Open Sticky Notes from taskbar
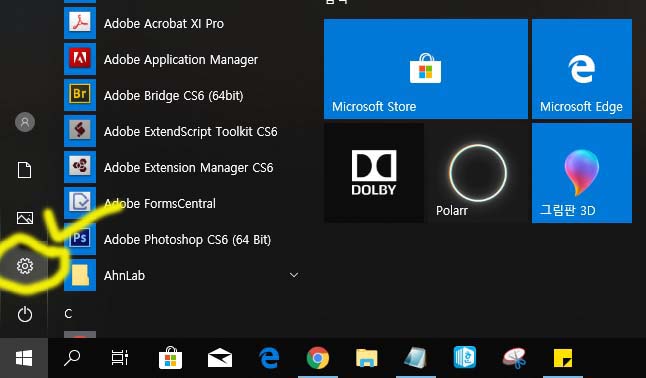 click(563, 358)
